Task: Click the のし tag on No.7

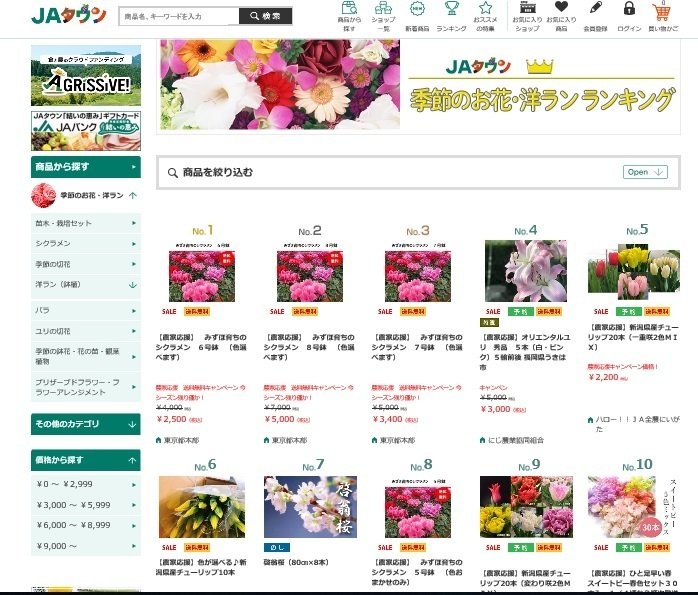Action: tap(277, 547)
